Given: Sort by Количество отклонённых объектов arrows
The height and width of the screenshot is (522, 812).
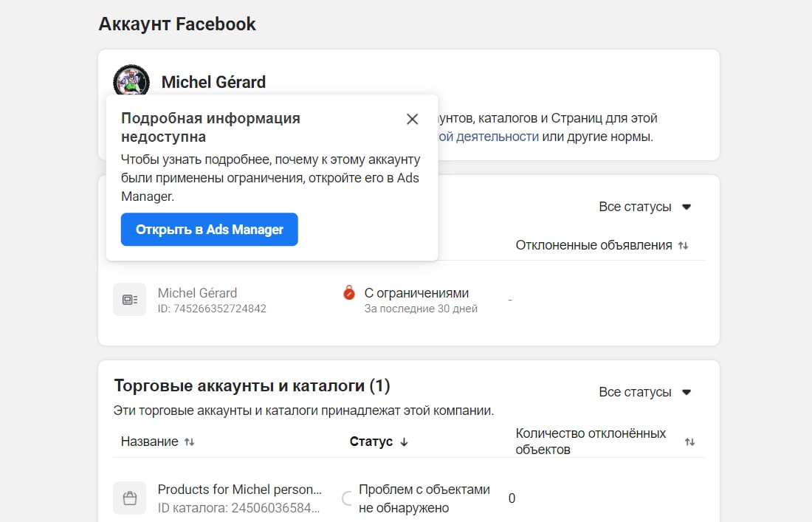Looking at the screenshot, I should coord(689,442).
